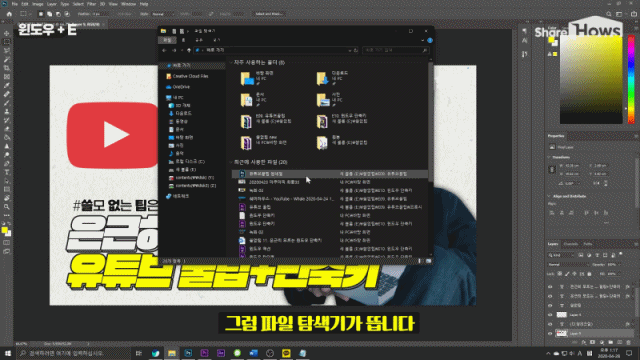This screenshot has width=640, height=360.
Task: Open Photoshop from the Windows taskbar
Action: point(188,353)
